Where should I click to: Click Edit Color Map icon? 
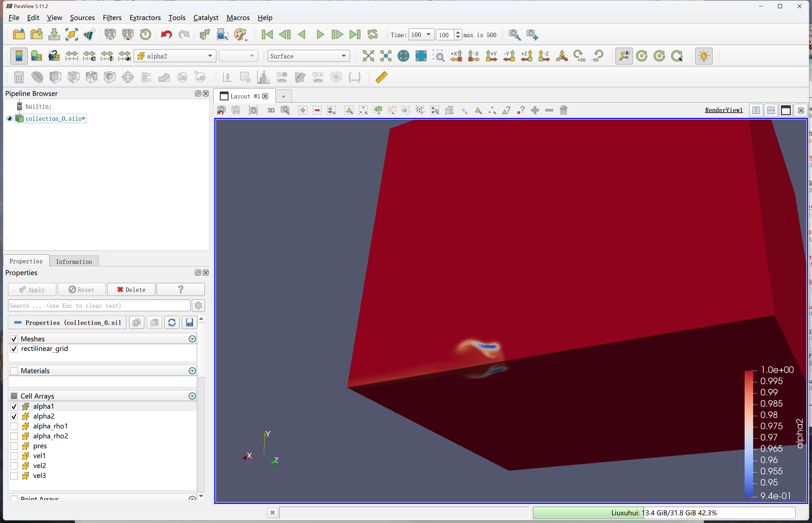tap(36, 56)
